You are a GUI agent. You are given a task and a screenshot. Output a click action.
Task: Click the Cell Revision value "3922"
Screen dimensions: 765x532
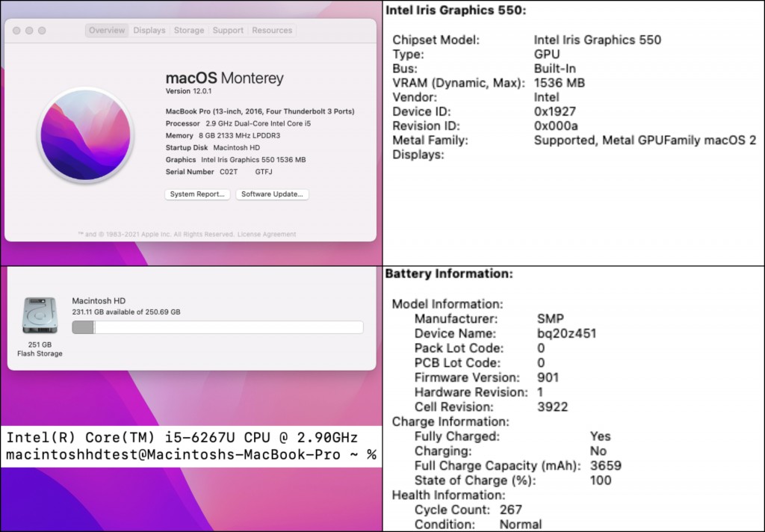552,406
